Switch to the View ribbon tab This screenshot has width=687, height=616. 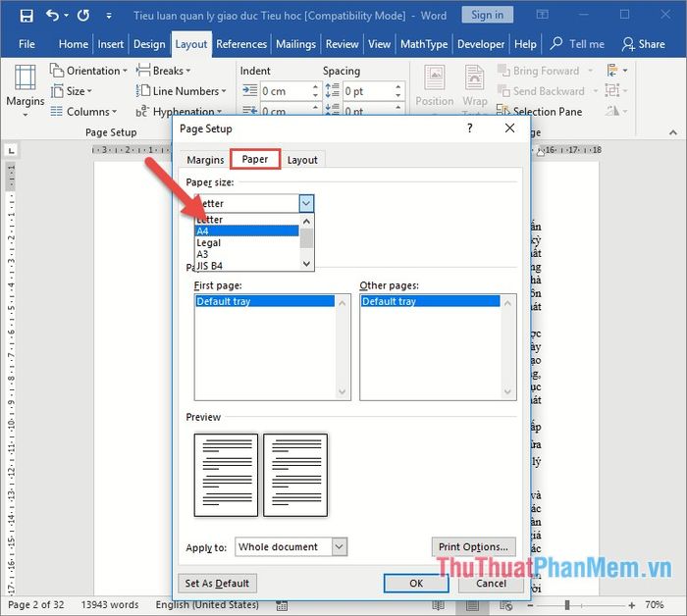(x=379, y=44)
